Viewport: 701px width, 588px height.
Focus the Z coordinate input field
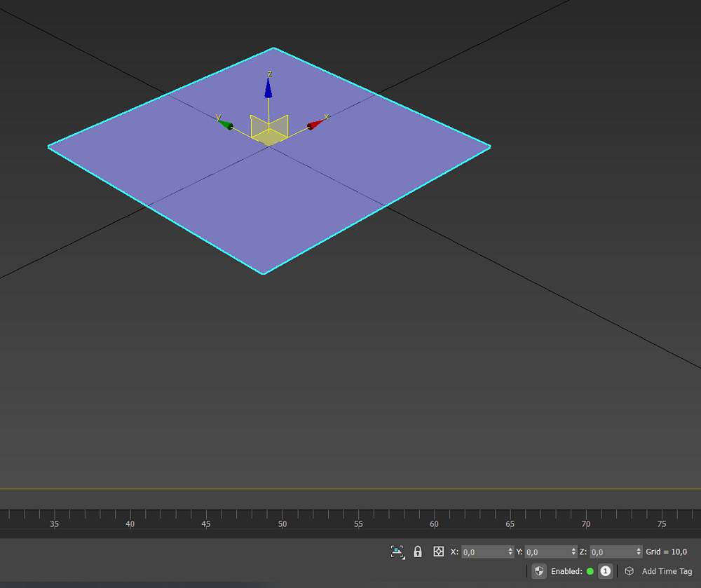click(611, 552)
